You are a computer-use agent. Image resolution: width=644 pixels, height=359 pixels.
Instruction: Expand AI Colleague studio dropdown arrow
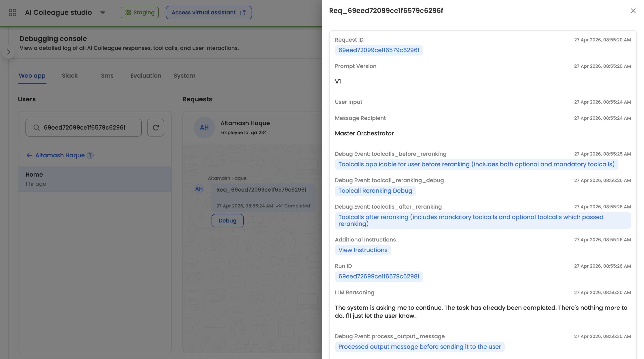(x=102, y=13)
